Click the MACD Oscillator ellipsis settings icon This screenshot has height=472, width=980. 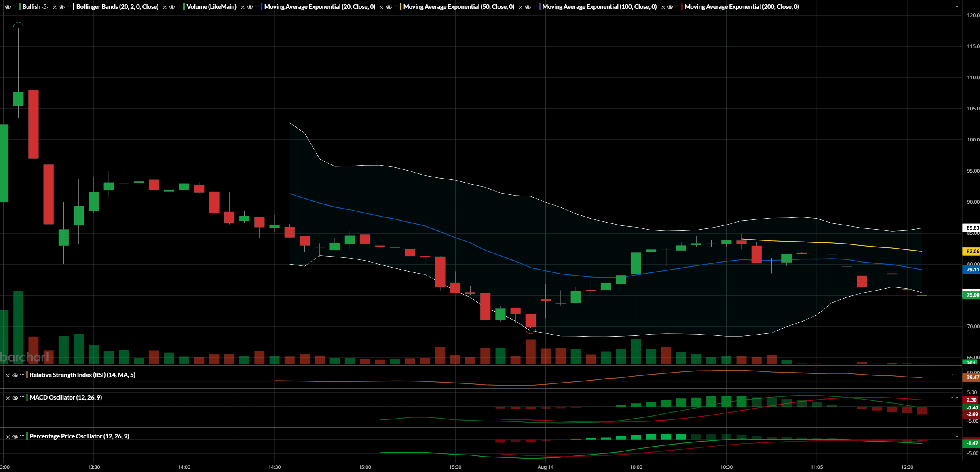[22, 397]
